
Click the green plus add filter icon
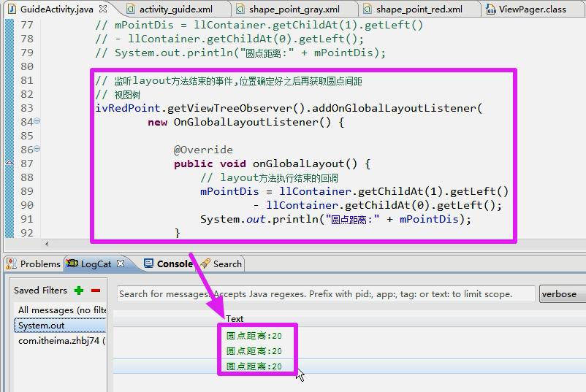tap(79, 291)
